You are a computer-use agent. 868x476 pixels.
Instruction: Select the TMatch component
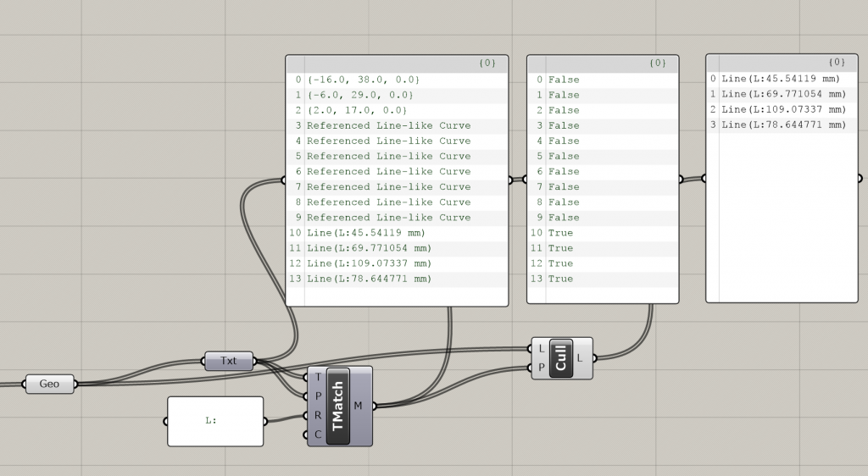click(338, 407)
